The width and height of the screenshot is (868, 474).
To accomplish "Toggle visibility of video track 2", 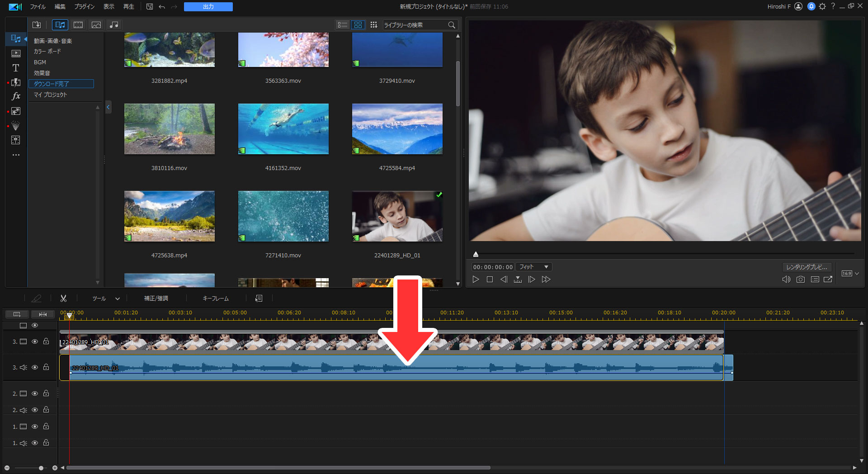I will (35, 393).
